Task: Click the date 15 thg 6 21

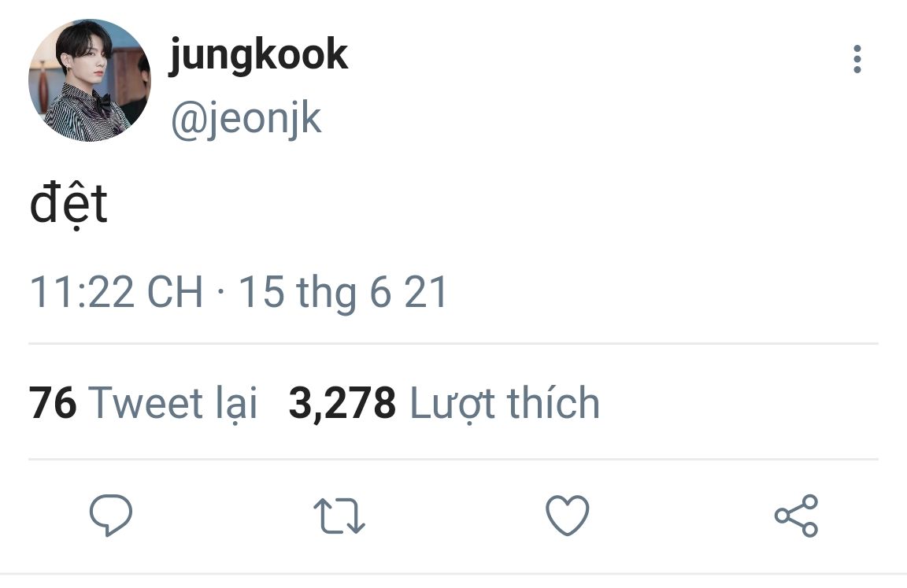Action: (x=343, y=293)
